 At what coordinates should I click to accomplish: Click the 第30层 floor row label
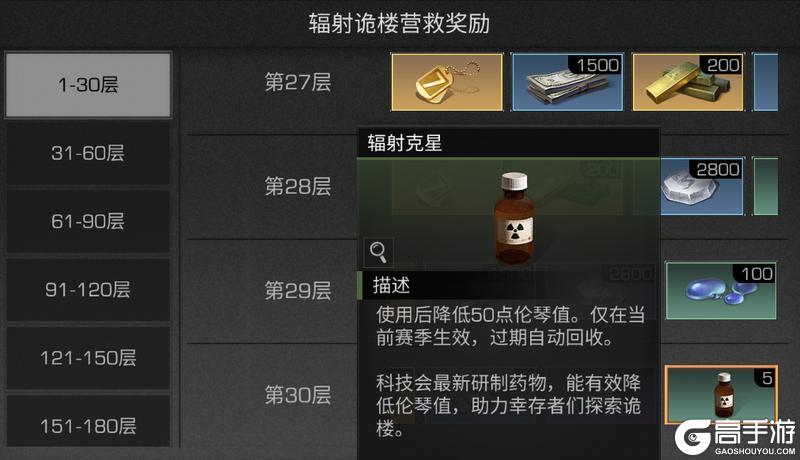coord(298,395)
